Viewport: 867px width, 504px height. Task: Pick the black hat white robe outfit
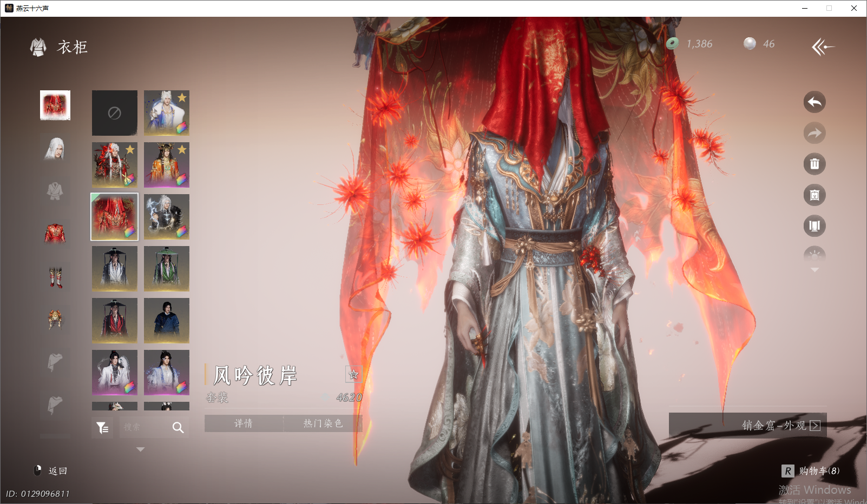(x=115, y=269)
